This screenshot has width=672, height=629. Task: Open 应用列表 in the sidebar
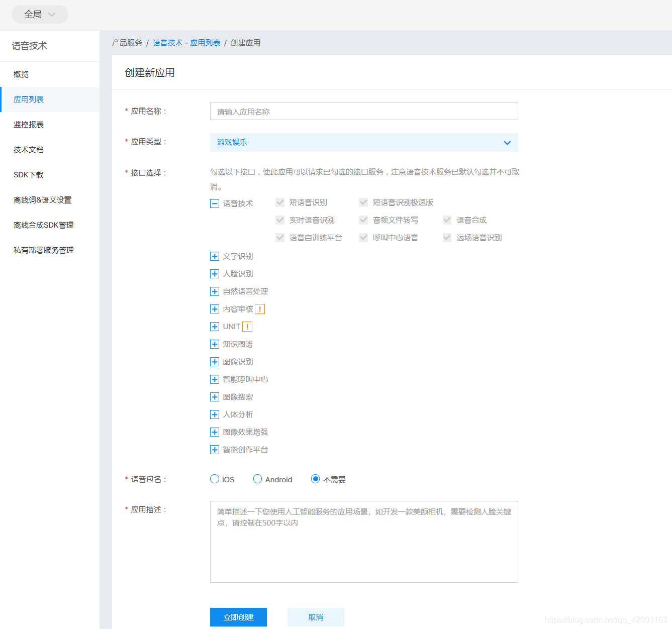point(50,99)
